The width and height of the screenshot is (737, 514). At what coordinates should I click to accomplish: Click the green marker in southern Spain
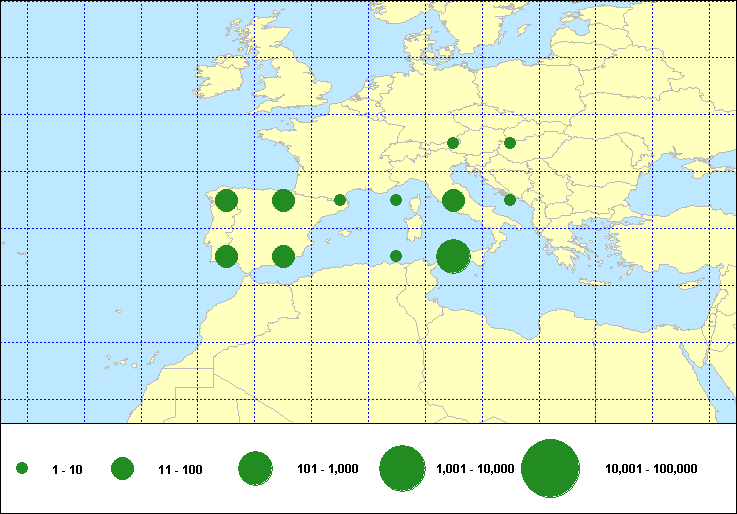click(x=283, y=257)
